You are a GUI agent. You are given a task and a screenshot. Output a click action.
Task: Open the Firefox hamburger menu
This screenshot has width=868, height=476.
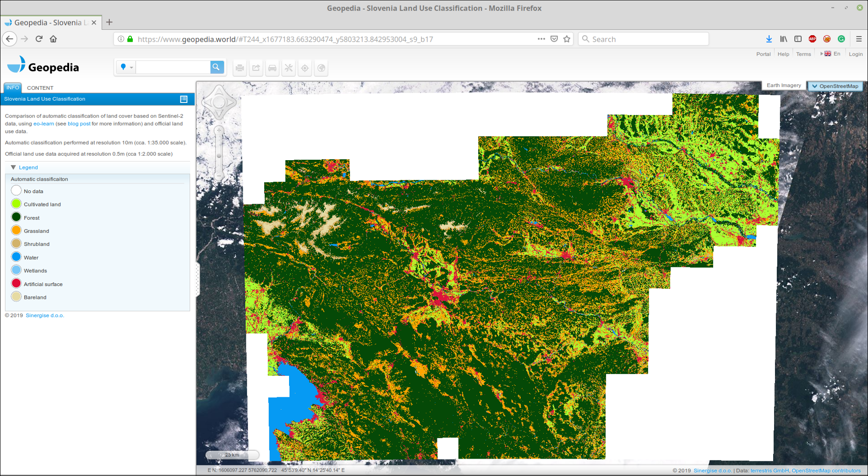(859, 39)
